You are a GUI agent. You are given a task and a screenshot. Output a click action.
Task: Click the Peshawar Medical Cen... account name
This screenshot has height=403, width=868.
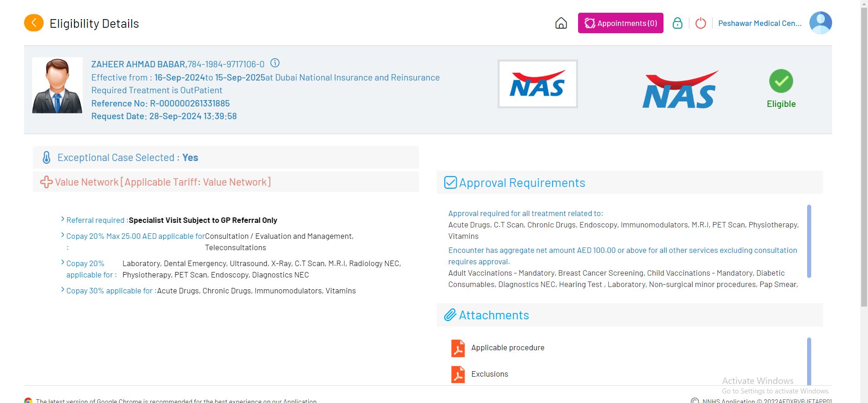point(759,23)
